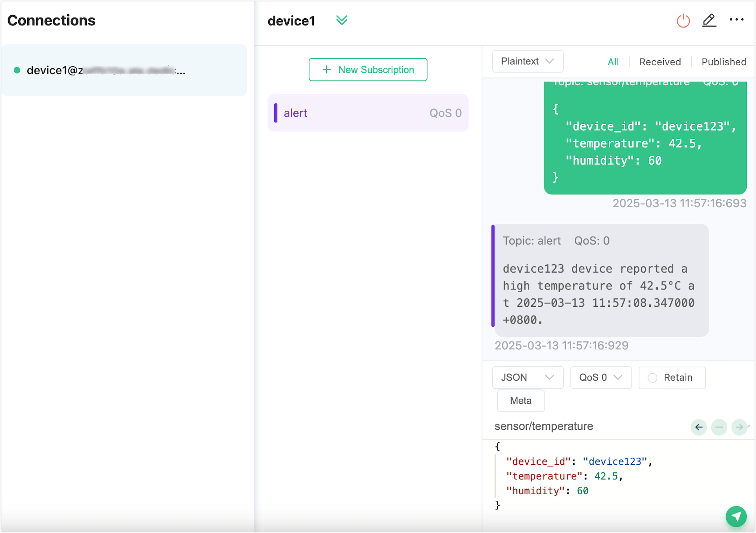Click the send message paper-plane button
Viewport: 756px width, 533px height.
click(736, 516)
